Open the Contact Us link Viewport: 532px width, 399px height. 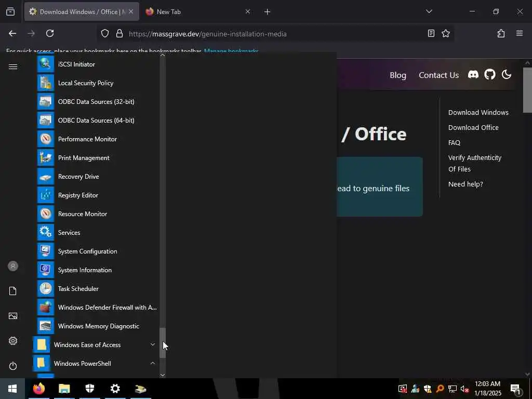pos(438,75)
